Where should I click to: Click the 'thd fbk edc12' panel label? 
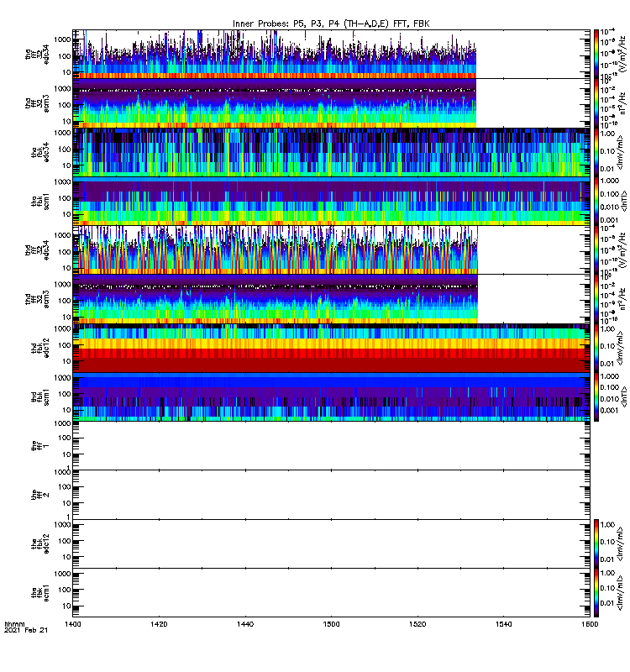[40, 348]
